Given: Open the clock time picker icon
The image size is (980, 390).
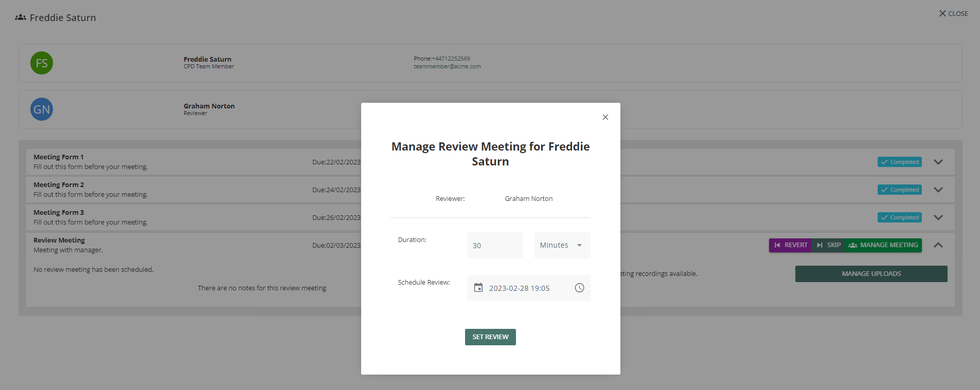Looking at the screenshot, I should [x=579, y=288].
